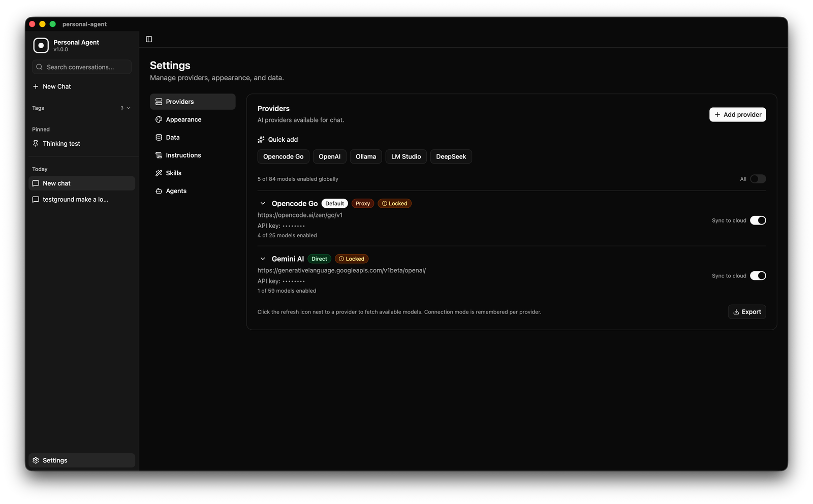Image resolution: width=813 pixels, height=504 pixels.
Task: Click the Opencode Go URL text
Action: (x=300, y=215)
